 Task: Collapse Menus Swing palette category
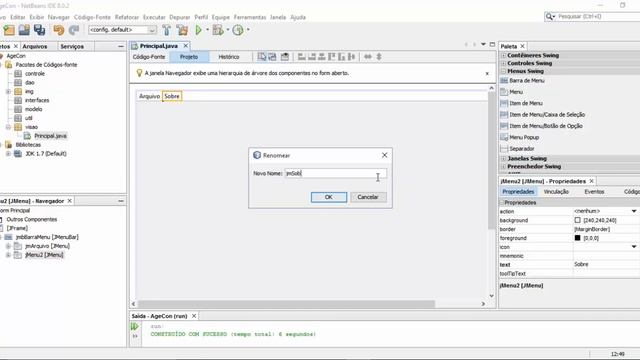(503, 71)
